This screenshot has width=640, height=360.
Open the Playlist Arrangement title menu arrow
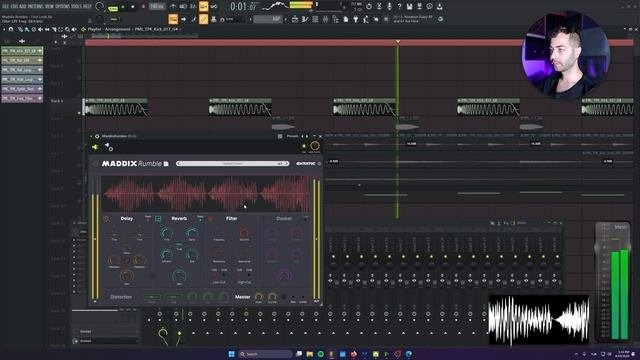(84, 29)
